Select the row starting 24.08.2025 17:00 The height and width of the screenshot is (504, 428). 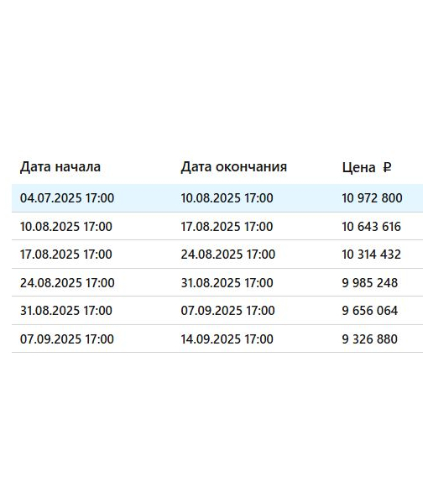pyautogui.click(x=217, y=282)
